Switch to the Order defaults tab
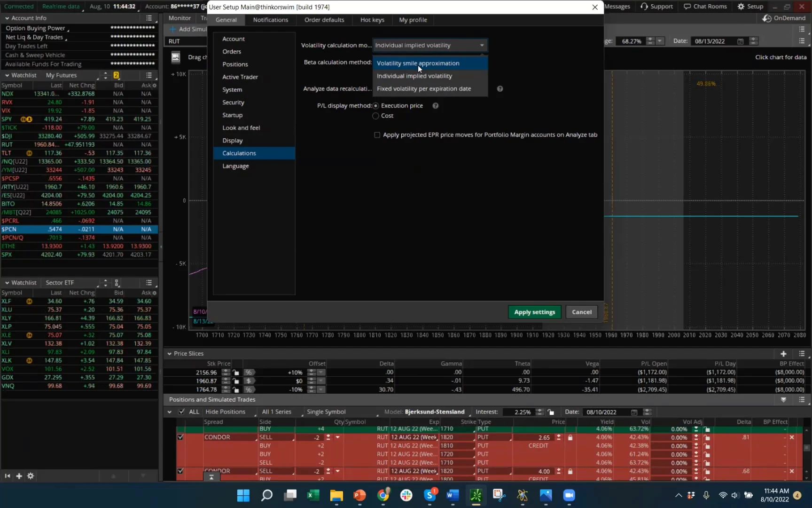 [324, 20]
